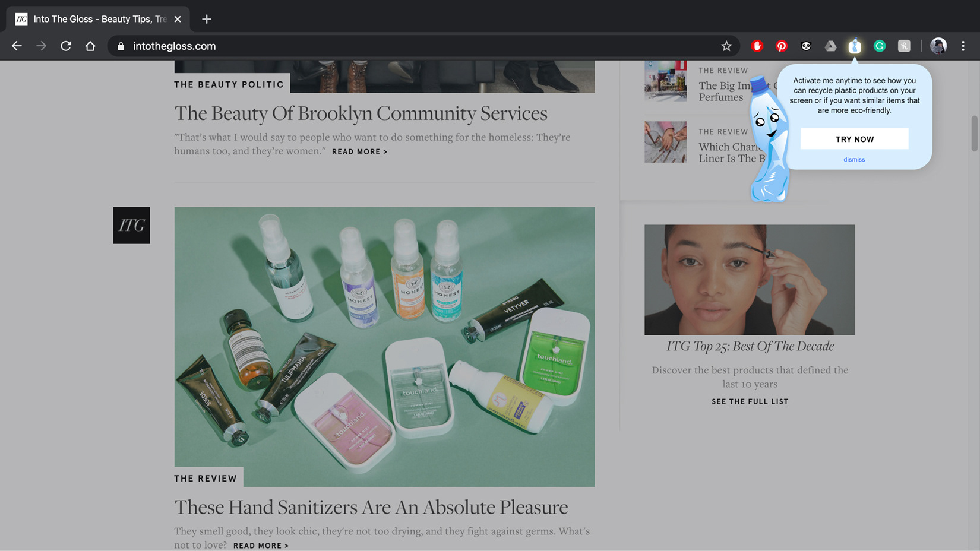Click THE BEAUTY POLITIC category label
The width and height of the screenshot is (980, 551).
coord(229,84)
